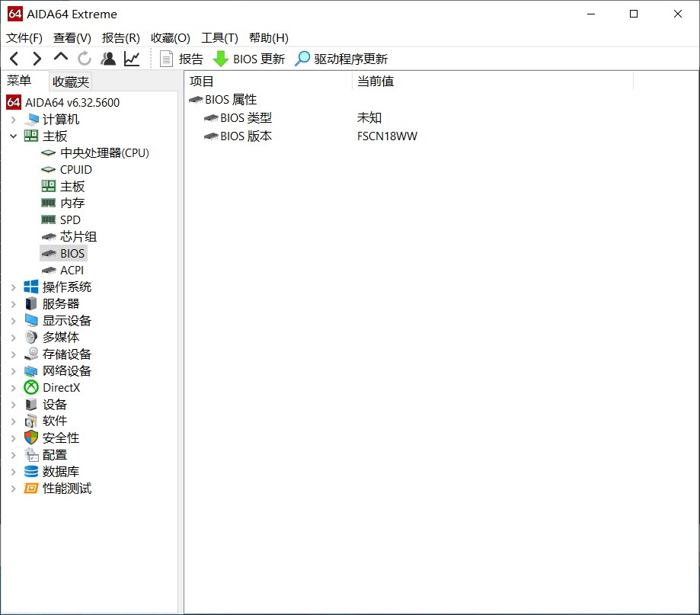This screenshot has width=700, height=615.
Task: Select the BIOS 类型 row
Action: (246, 118)
